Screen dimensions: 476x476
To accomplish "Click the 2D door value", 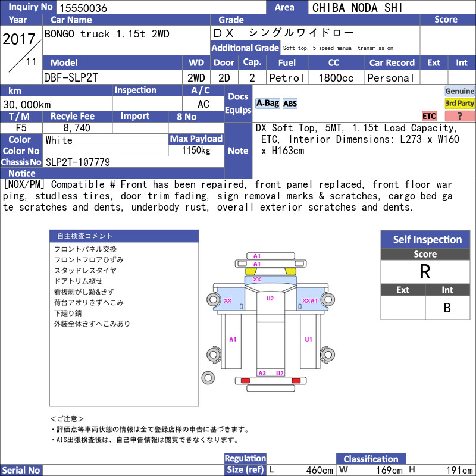I will (224, 78).
